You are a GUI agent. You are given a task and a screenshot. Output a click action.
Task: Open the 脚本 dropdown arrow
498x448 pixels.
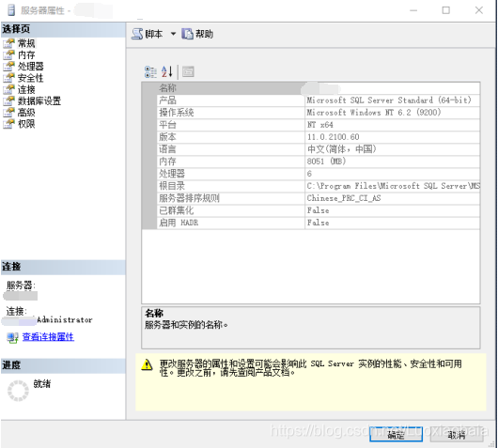[173, 33]
